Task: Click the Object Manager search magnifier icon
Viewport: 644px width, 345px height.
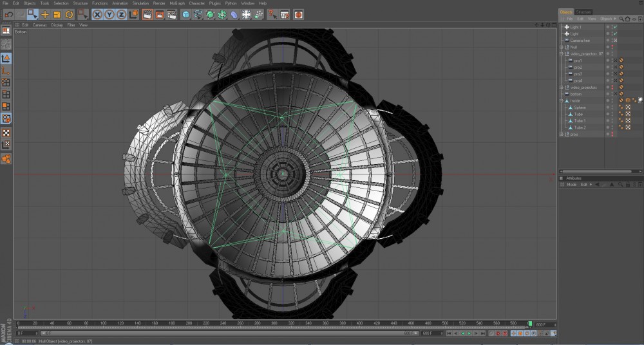Action: pyautogui.click(x=621, y=19)
